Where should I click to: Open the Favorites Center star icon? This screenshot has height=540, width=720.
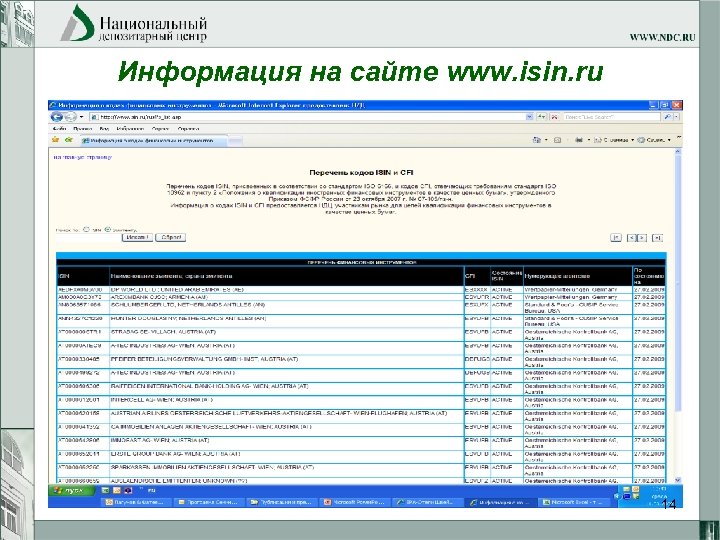56,140
